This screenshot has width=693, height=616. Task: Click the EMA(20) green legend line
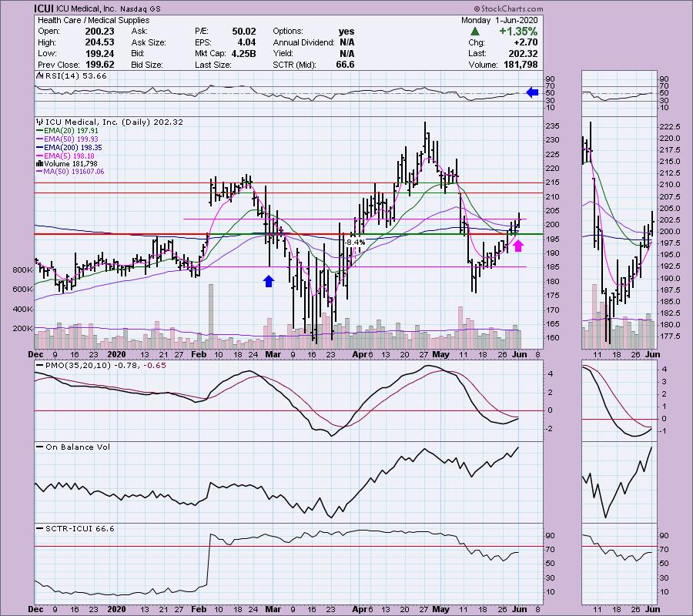tap(40, 131)
